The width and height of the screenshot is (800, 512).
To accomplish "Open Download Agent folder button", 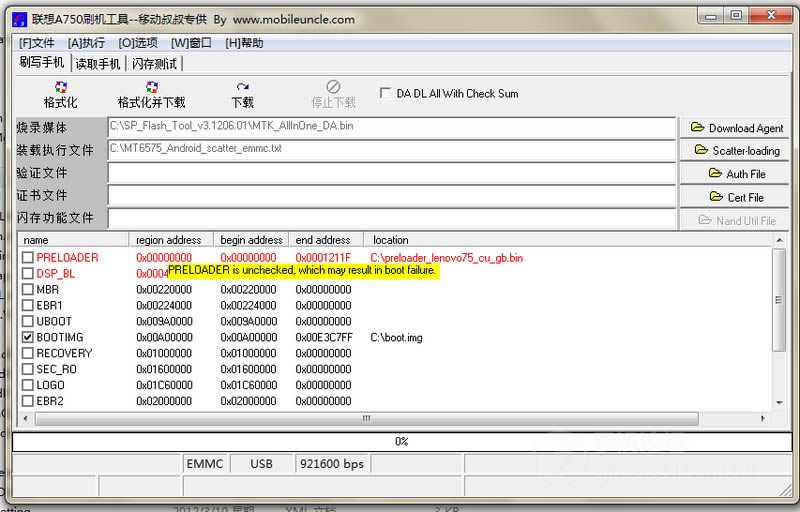I will (x=733, y=128).
